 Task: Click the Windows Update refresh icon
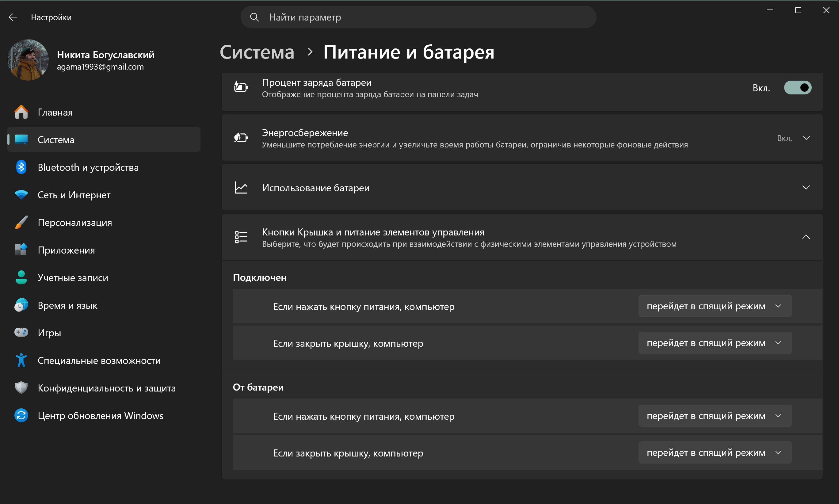tap(21, 415)
